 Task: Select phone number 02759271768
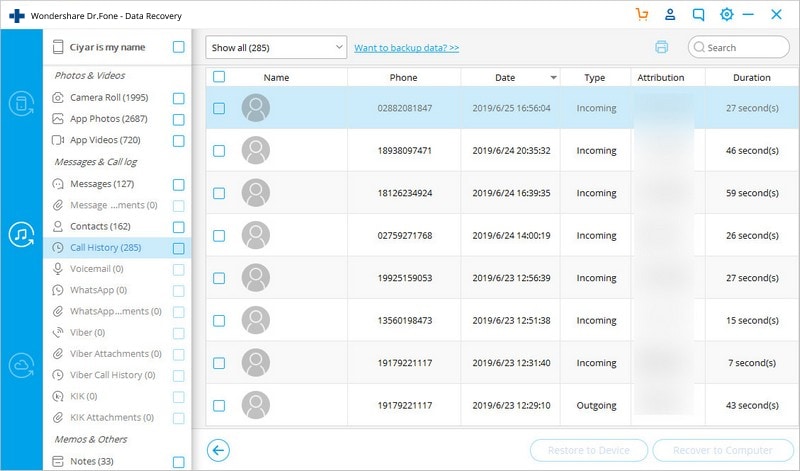click(x=405, y=236)
